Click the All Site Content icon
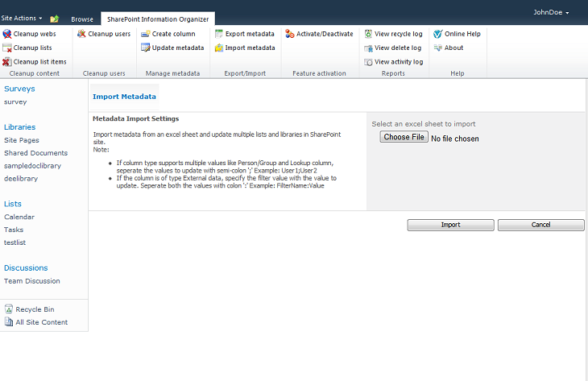The height and width of the screenshot is (381, 588). [x=9, y=321]
